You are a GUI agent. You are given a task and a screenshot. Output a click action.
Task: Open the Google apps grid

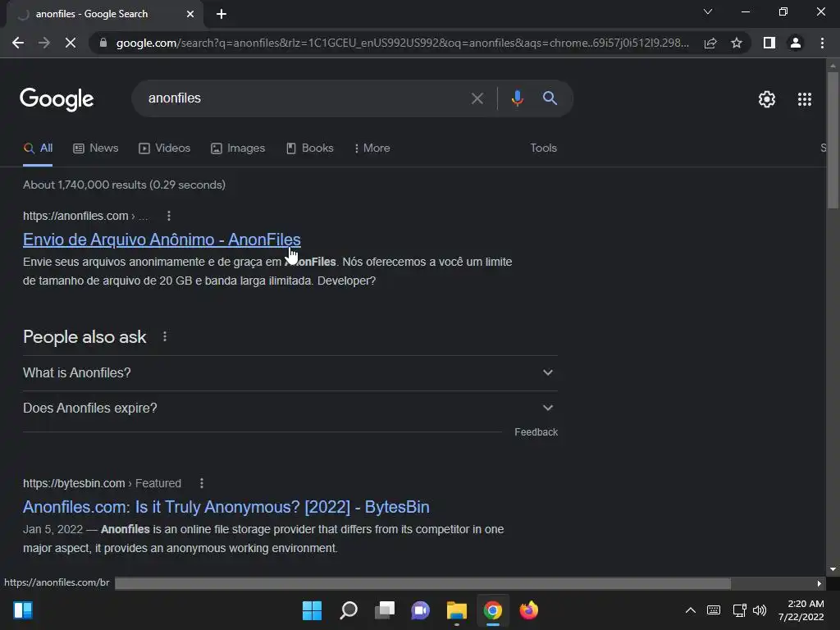tap(805, 99)
